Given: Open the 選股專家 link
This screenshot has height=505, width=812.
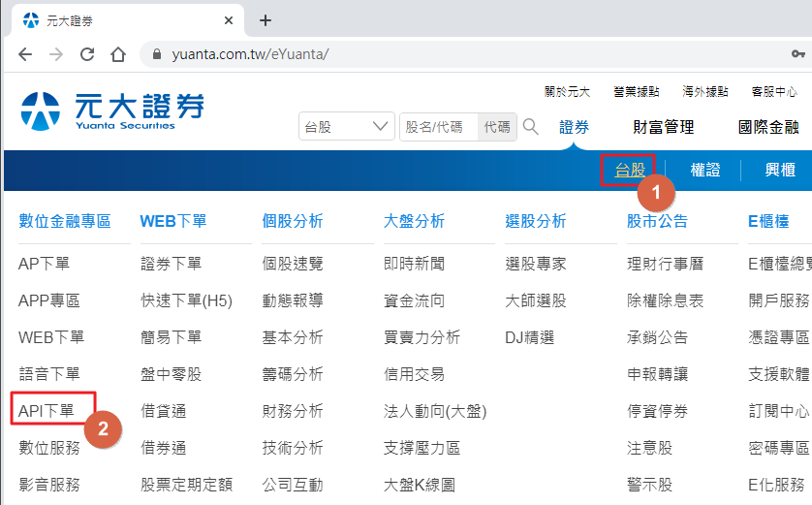Looking at the screenshot, I should pyautogui.click(x=536, y=264).
